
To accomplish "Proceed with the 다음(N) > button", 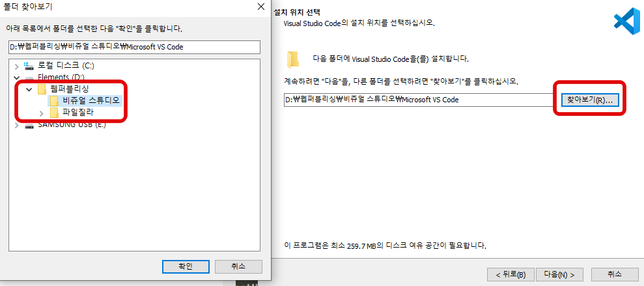I will [559, 274].
